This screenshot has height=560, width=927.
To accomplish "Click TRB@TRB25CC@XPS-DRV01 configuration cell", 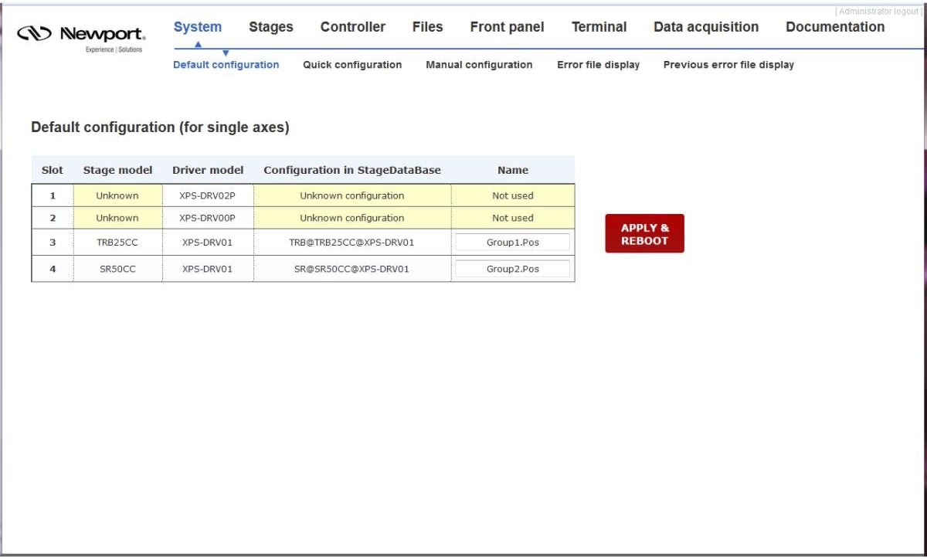I will coord(352,243).
